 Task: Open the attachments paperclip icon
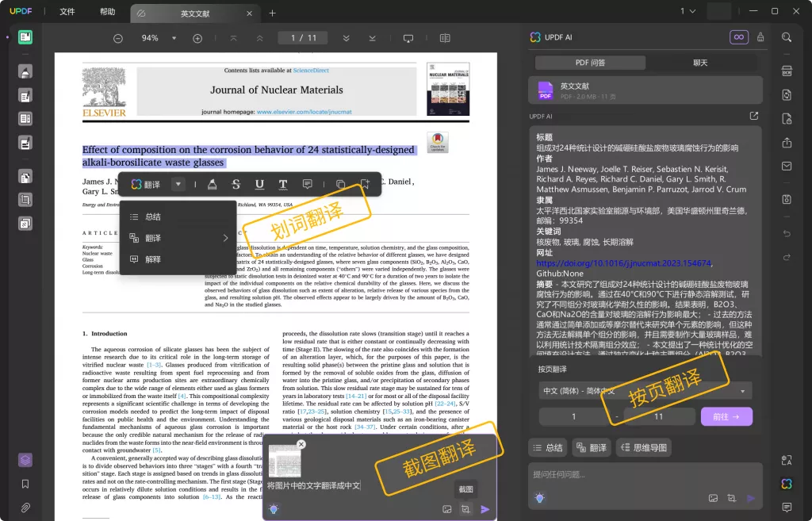coord(25,508)
